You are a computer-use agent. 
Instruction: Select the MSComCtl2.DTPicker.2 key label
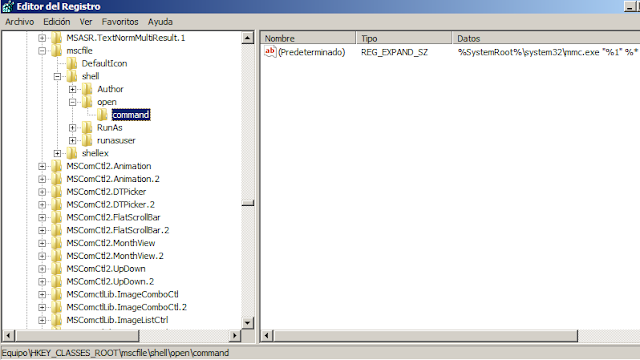point(111,204)
